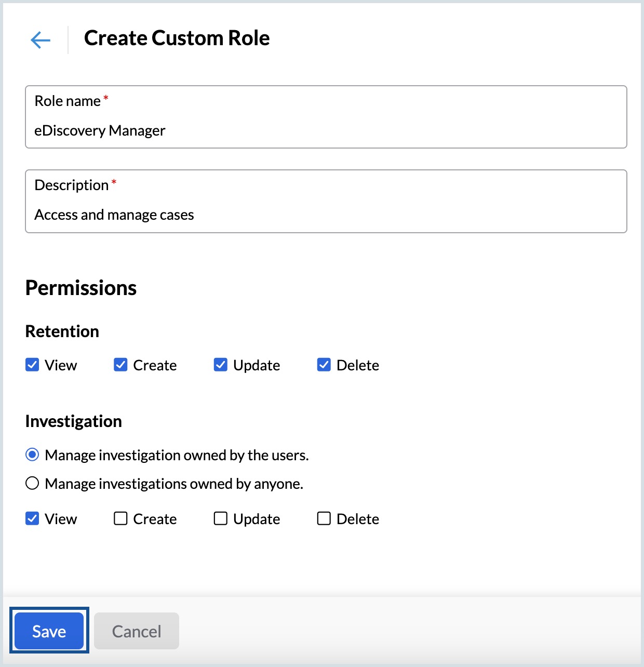
Task: Cancel creating the custom role
Action: click(136, 631)
